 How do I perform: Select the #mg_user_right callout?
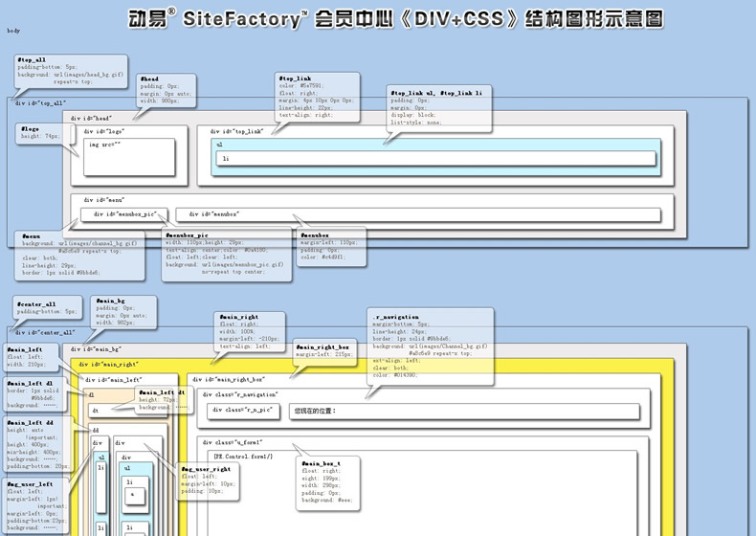click(x=208, y=480)
